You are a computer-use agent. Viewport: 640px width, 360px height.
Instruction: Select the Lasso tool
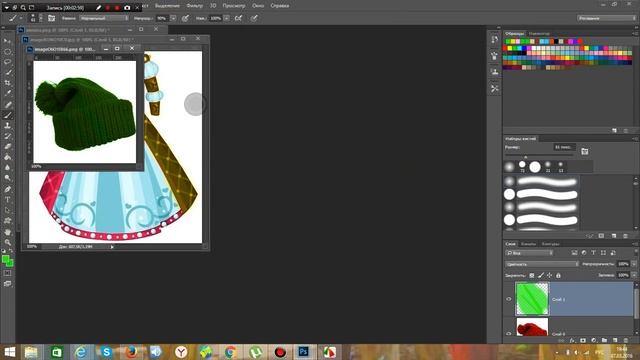pos(7,62)
